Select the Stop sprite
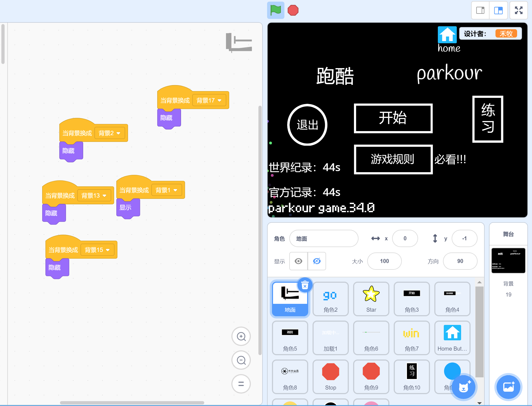Screen dimensions: 532x406 (x=330, y=377)
